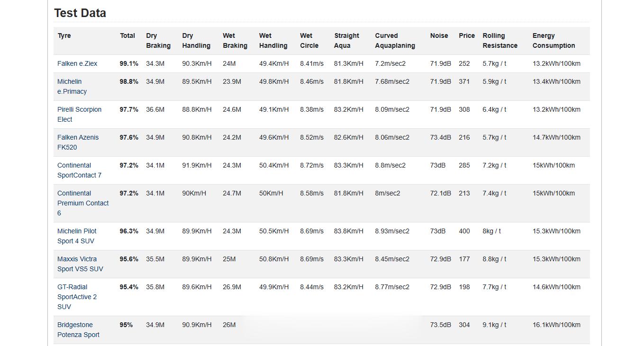Click the Energy Consumption column header

click(x=553, y=41)
